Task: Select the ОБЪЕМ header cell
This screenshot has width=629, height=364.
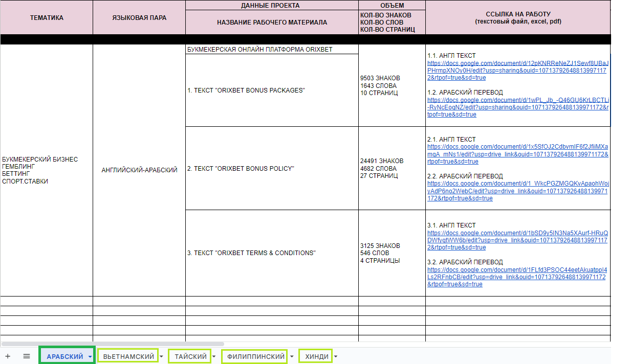Action: pos(392,5)
